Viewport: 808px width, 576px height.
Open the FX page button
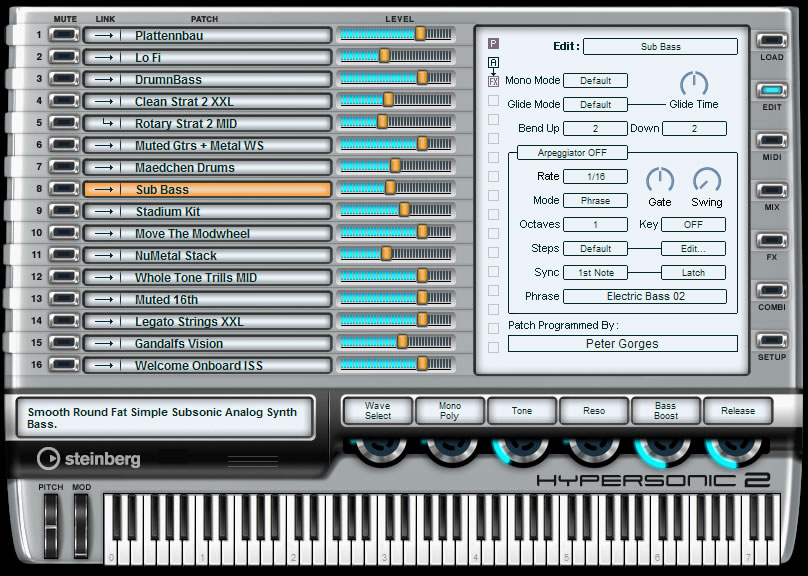coord(771,241)
